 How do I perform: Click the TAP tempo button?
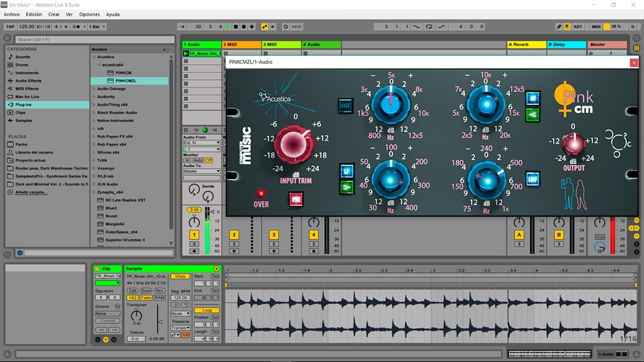click(x=10, y=26)
